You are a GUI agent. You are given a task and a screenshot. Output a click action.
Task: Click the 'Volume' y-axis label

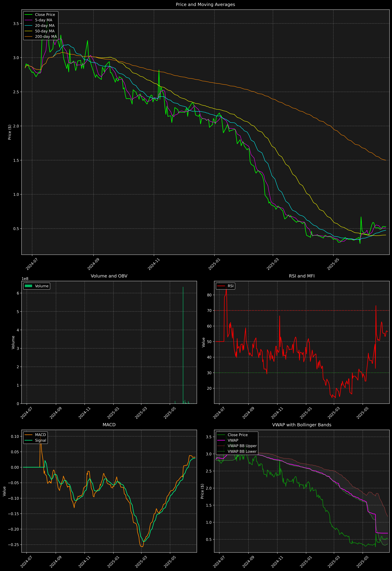coord(13,342)
